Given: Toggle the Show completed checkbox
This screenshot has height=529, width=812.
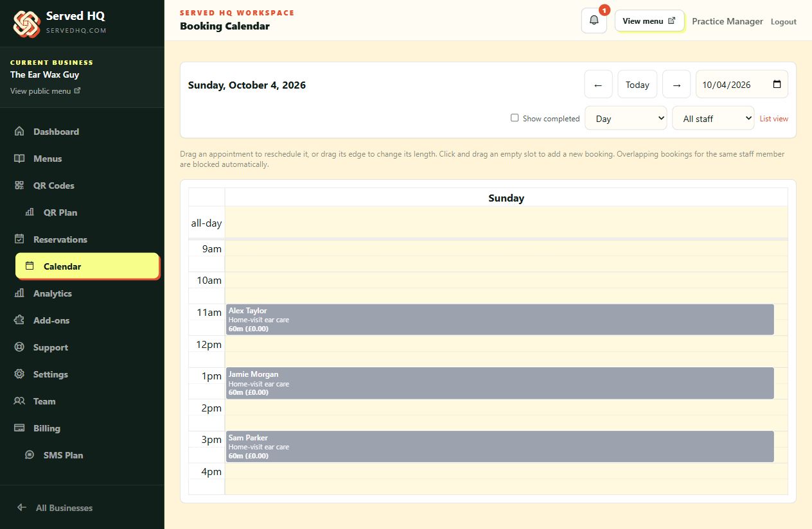Looking at the screenshot, I should pyautogui.click(x=515, y=118).
